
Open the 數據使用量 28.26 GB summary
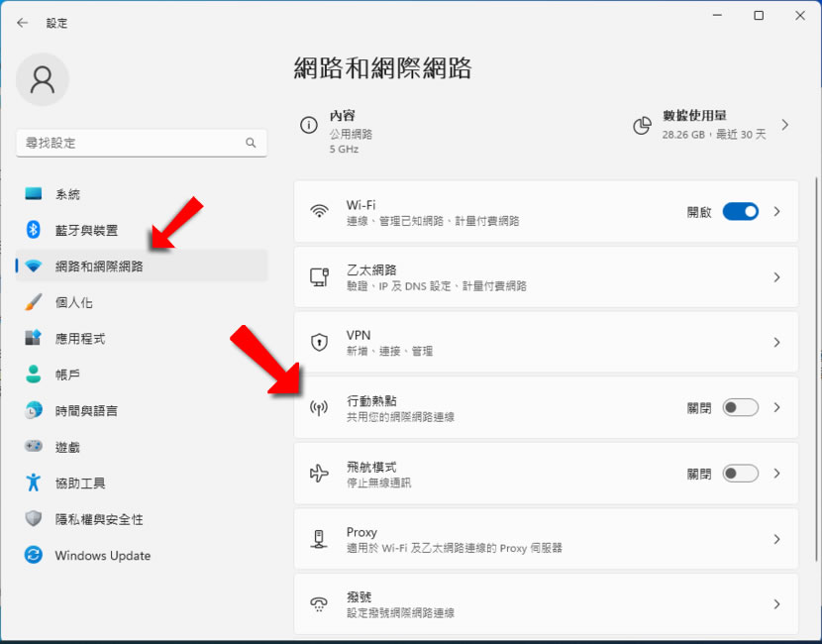pyautogui.click(x=711, y=125)
